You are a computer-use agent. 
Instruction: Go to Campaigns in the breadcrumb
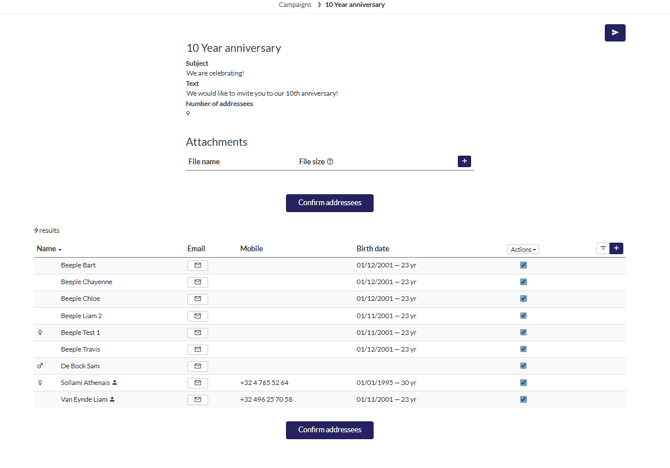coord(295,5)
